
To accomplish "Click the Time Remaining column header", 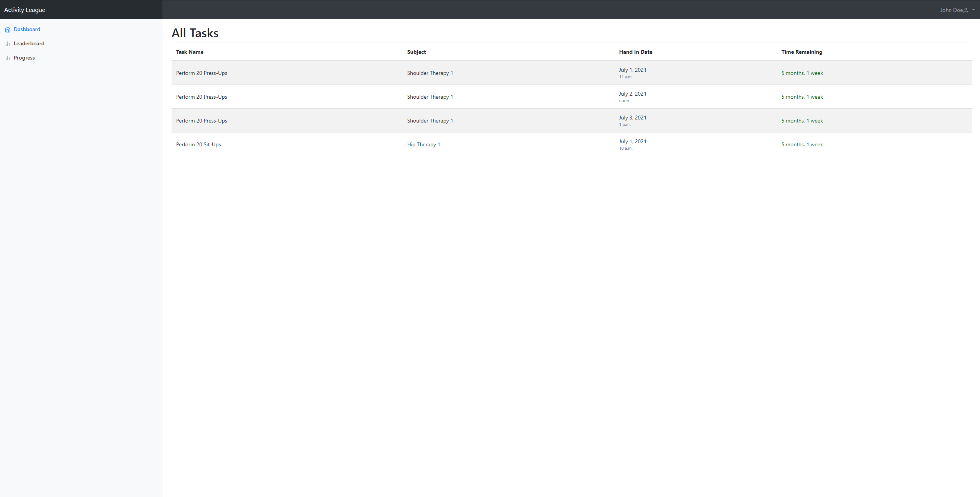I will click(x=802, y=52).
